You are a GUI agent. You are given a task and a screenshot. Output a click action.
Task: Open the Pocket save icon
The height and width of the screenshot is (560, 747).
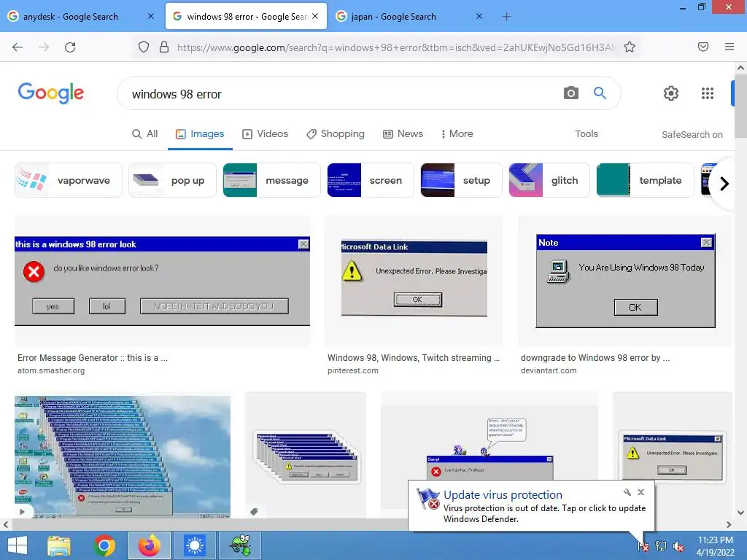coord(703,47)
